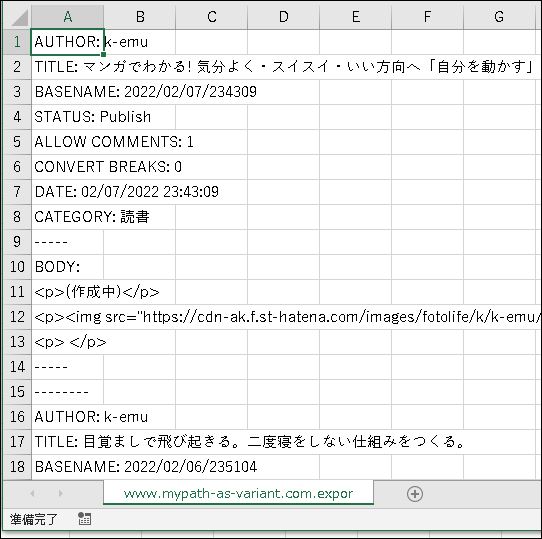542x539 pixels.
Task: Select row 7 header
Action: (x=17, y=192)
